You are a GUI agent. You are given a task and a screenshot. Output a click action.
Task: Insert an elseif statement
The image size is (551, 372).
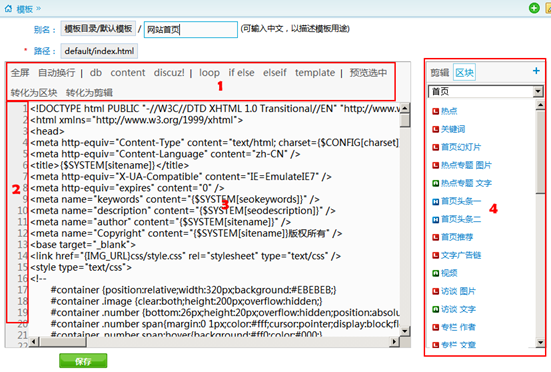(275, 73)
